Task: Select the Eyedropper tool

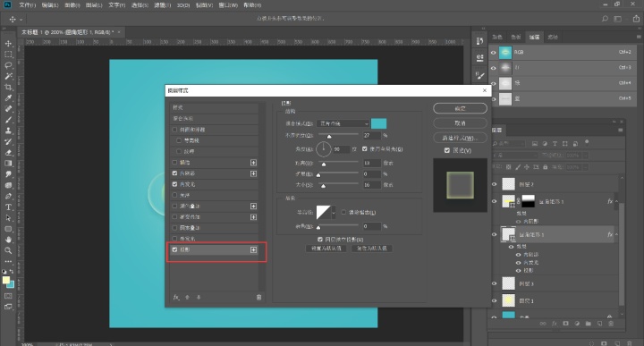Action: click(x=8, y=98)
